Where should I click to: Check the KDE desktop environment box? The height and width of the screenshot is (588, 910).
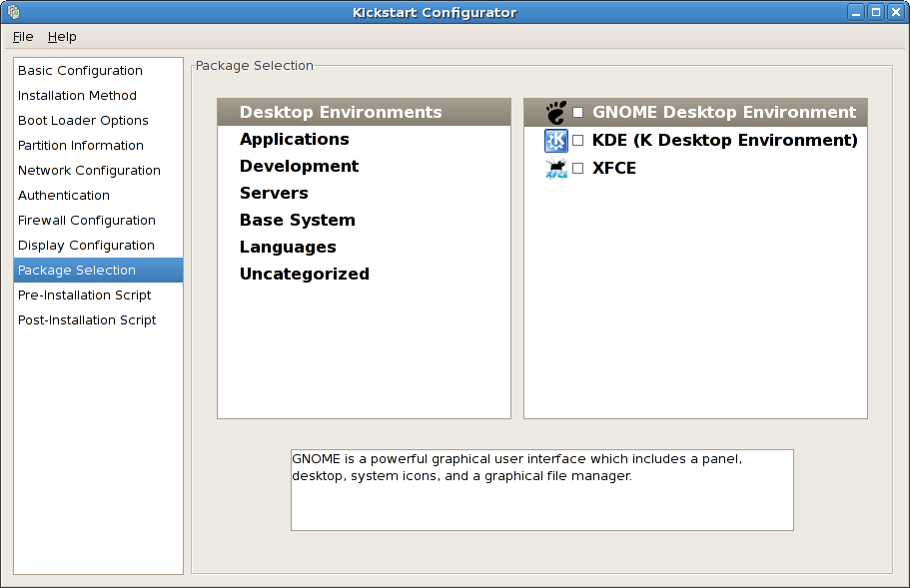[577, 141]
